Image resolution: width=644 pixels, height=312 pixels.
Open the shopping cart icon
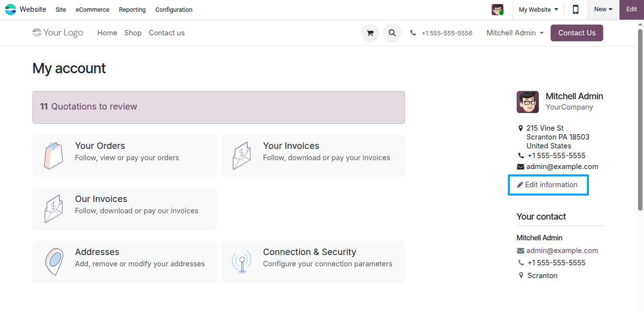[370, 33]
